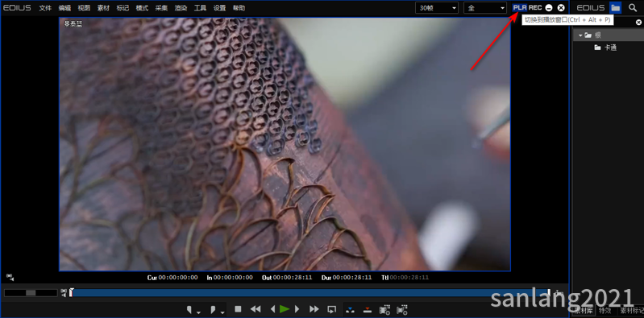The image size is (644, 318).
Task: Open the Set In point dropdown arrow
Action: pos(198,312)
